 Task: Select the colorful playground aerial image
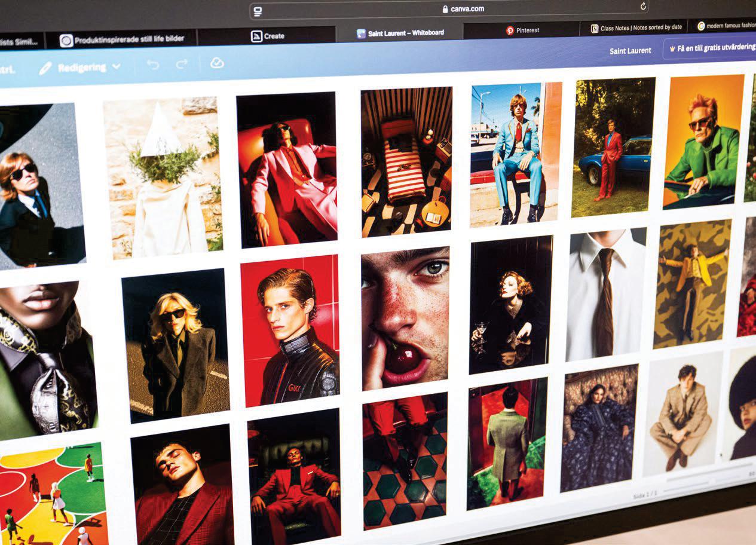tap(54, 494)
